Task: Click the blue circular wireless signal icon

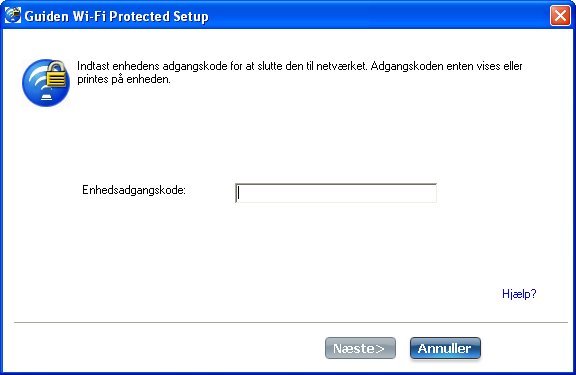Action: 46,83
